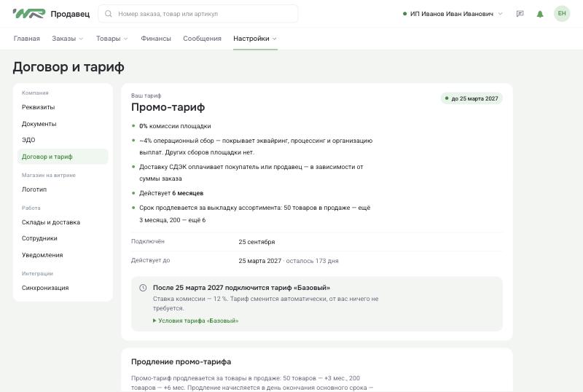Screen dimensions: 583x392
Task: Focus the order search input field
Action: [197, 14]
